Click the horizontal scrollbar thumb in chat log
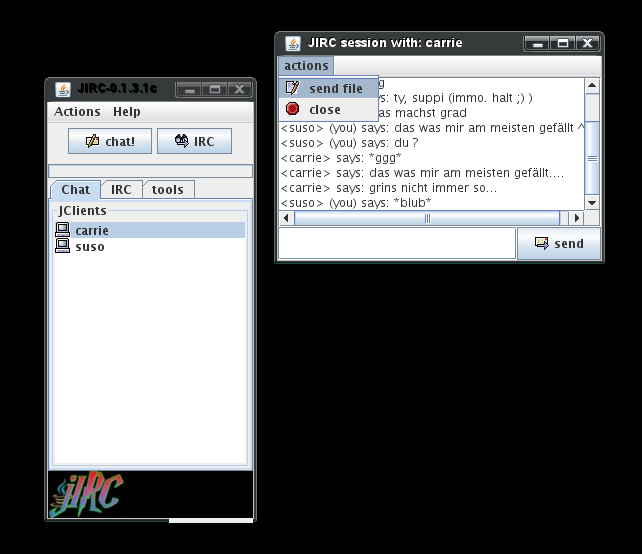Screen dimensions: 642x554 (x=427, y=218)
